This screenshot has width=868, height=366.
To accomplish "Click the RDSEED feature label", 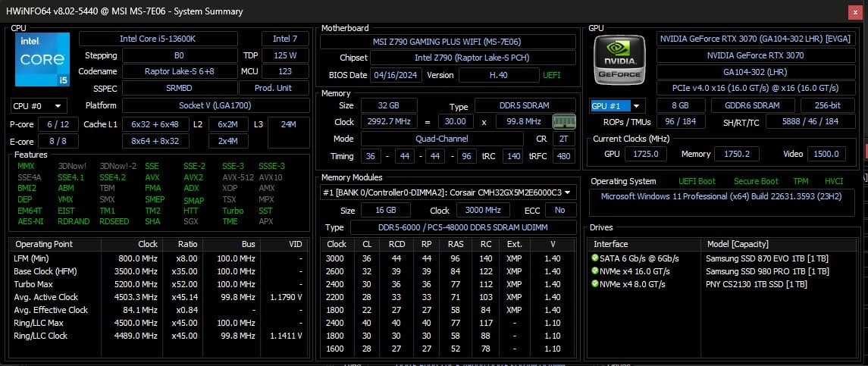I will [114, 221].
